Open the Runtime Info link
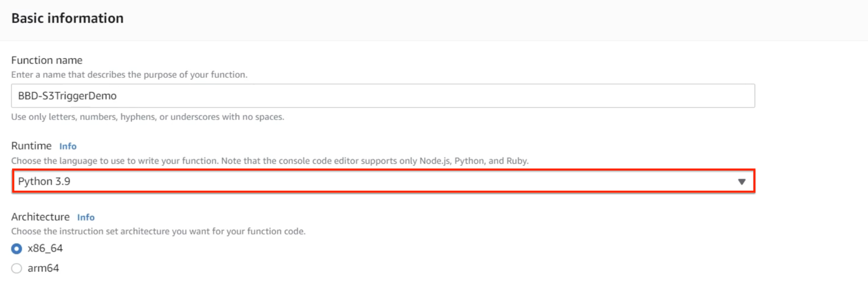The width and height of the screenshot is (868, 285). click(68, 146)
